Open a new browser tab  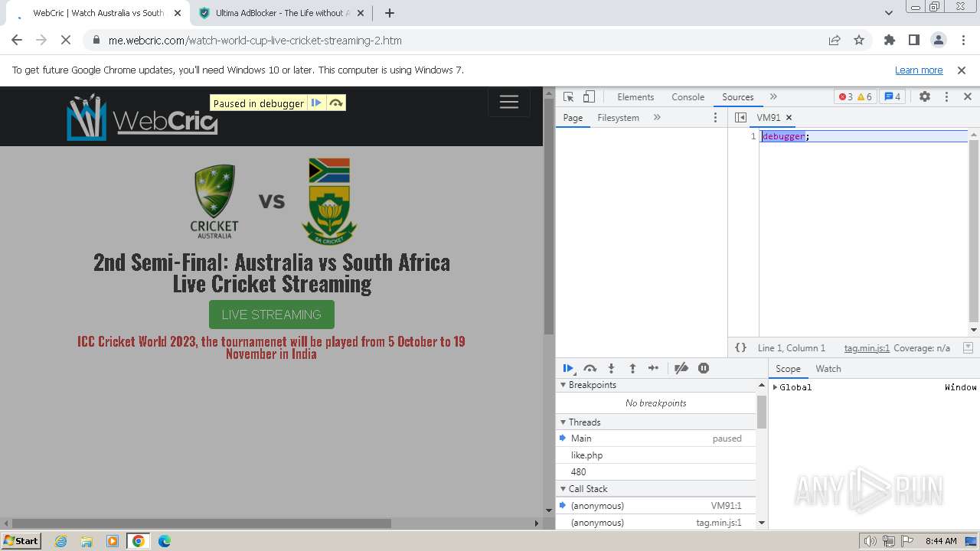390,13
